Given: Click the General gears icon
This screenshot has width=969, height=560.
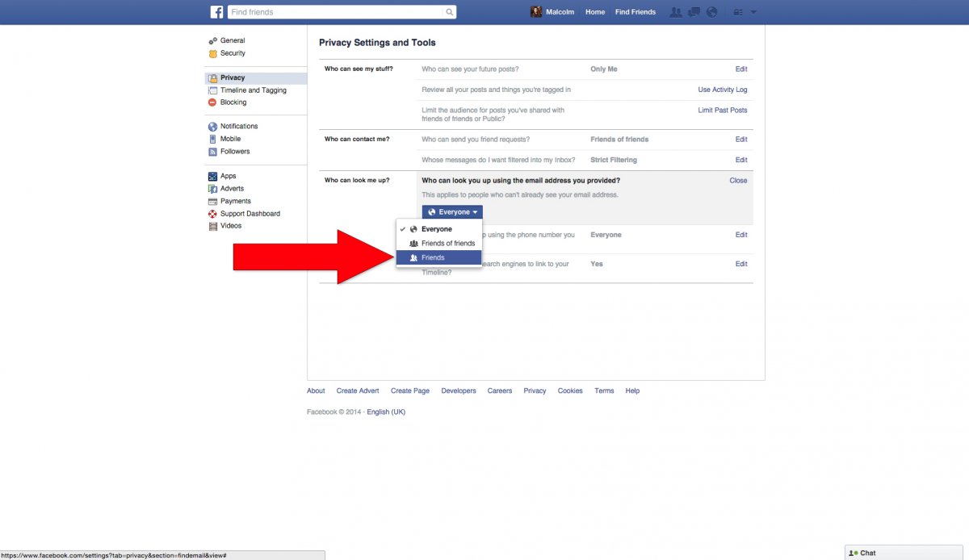Looking at the screenshot, I should click(212, 40).
